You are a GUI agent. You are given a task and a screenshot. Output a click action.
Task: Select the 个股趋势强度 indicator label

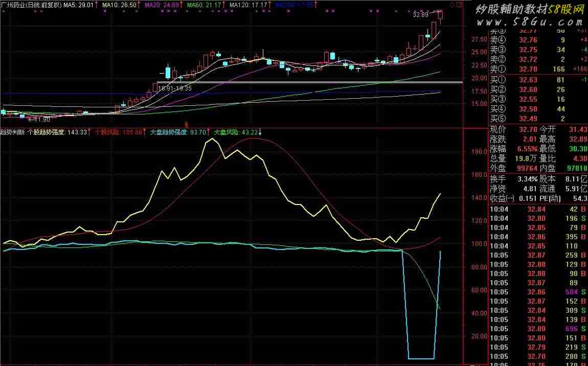coord(50,132)
